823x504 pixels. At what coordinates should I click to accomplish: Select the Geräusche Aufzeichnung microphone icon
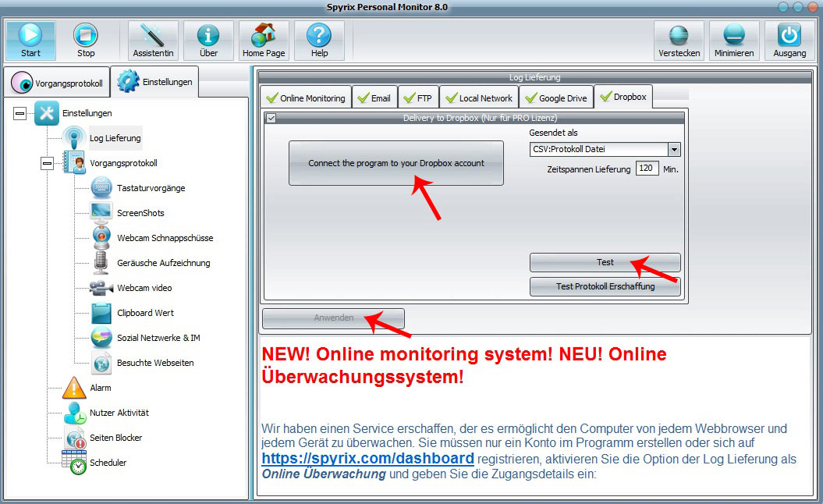tap(101, 262)
